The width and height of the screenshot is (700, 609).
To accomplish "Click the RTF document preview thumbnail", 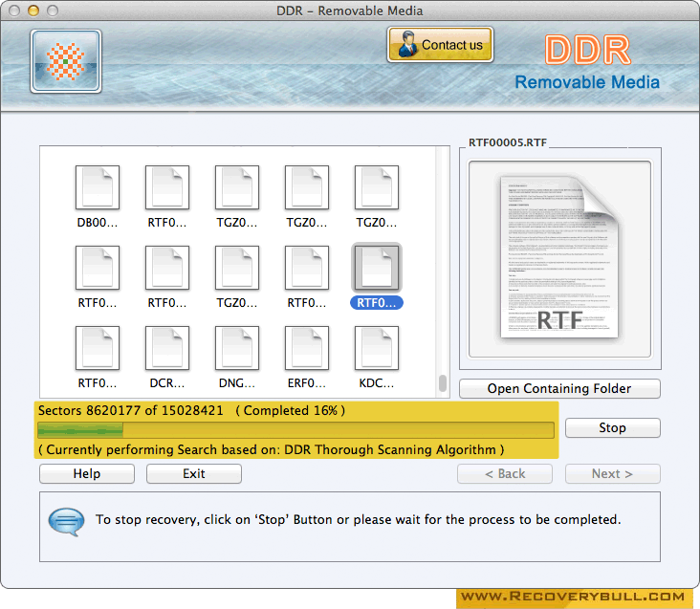I will click(x=559, y=259).
